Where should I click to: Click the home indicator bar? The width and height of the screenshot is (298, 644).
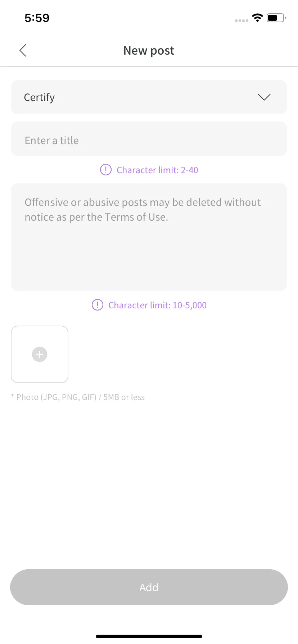[x=149, y=636]
